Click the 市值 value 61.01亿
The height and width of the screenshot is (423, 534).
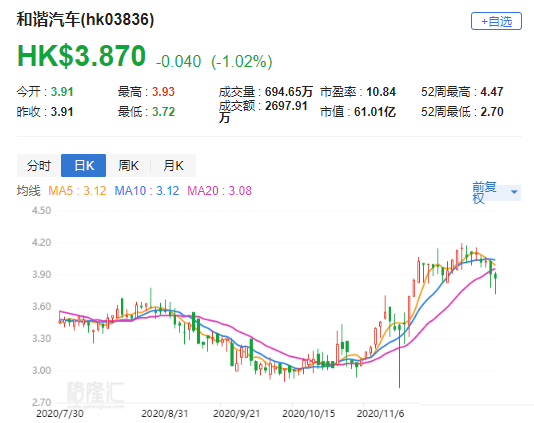[375, 112]
